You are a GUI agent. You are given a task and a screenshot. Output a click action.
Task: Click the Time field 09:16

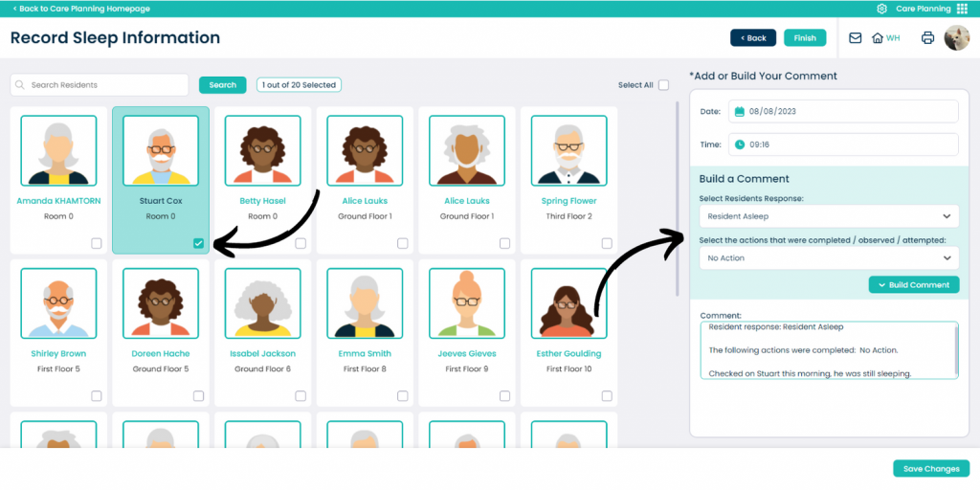843,145
